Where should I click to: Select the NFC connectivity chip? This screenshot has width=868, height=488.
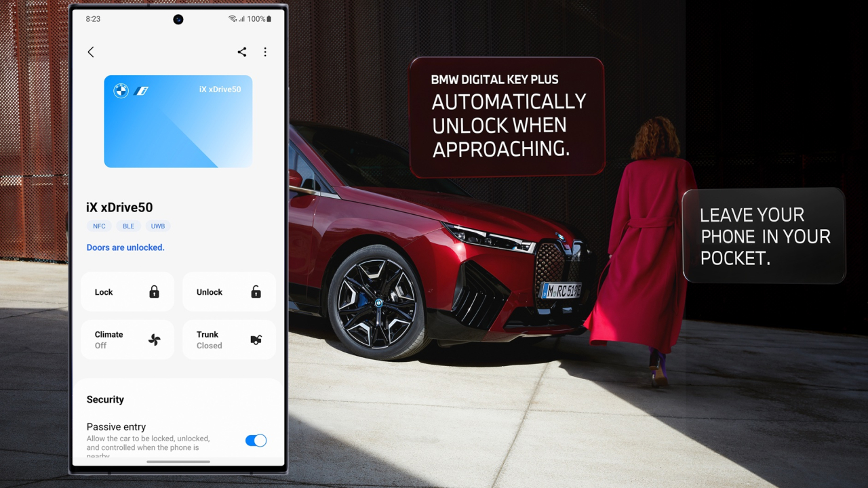tap(99, 226)
